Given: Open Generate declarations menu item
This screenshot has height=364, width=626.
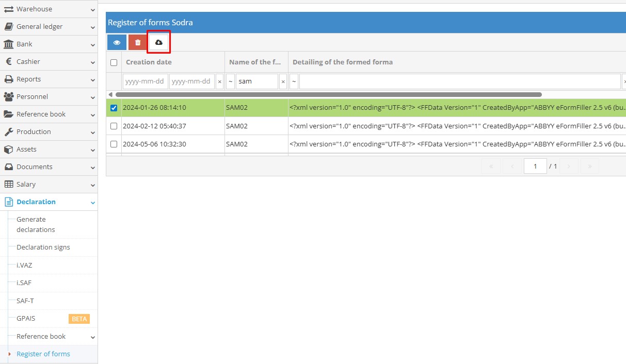Looking at the screenshot, I should tap(36, 225).
